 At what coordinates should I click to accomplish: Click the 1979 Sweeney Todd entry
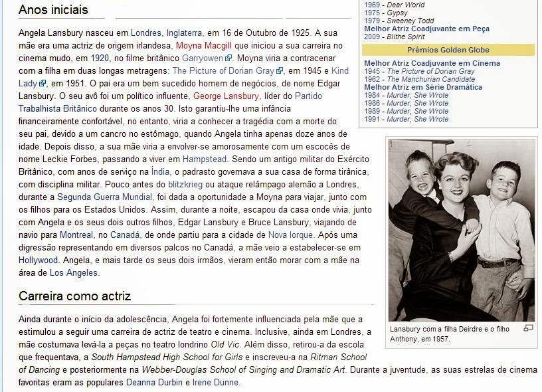[399, 21]
